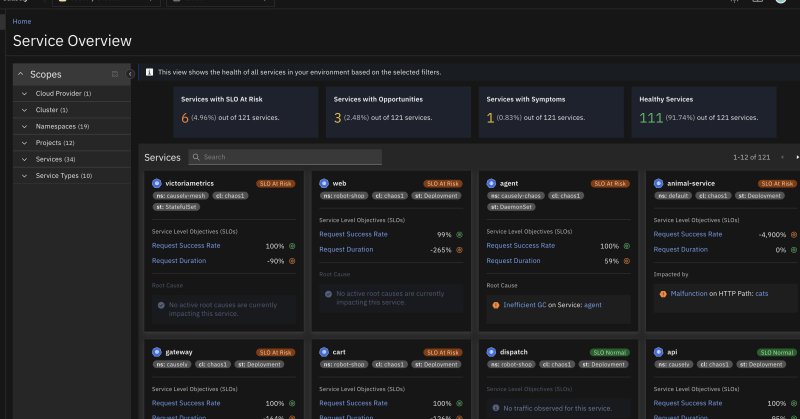Click the SLO At Risk badge on cart

coord(443,353)
